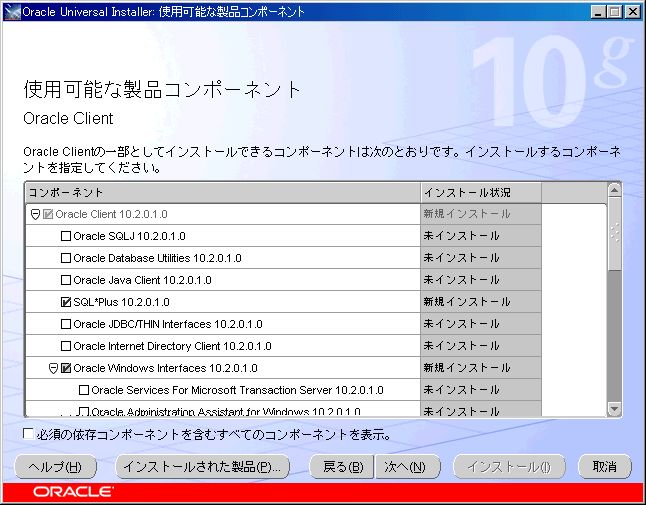Select the Oracle SQLJ 10.2.0.1.0 row text

click(129, 236)
